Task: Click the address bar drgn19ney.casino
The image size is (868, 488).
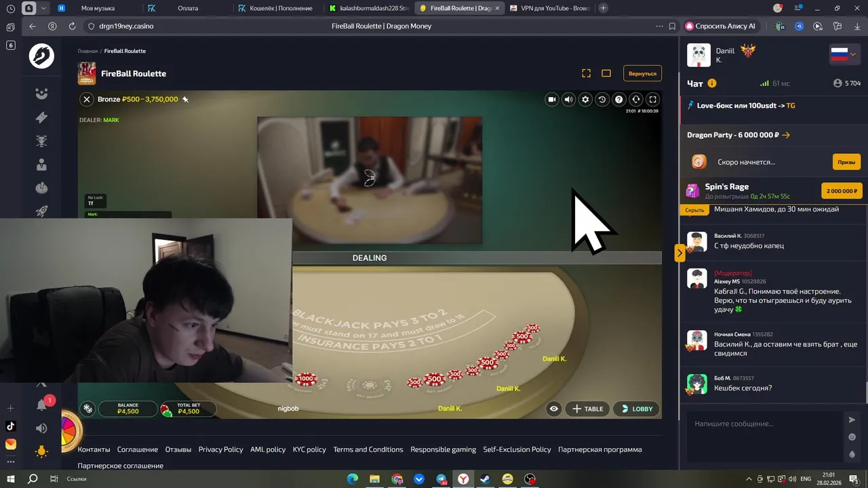Action: point(126,26)
